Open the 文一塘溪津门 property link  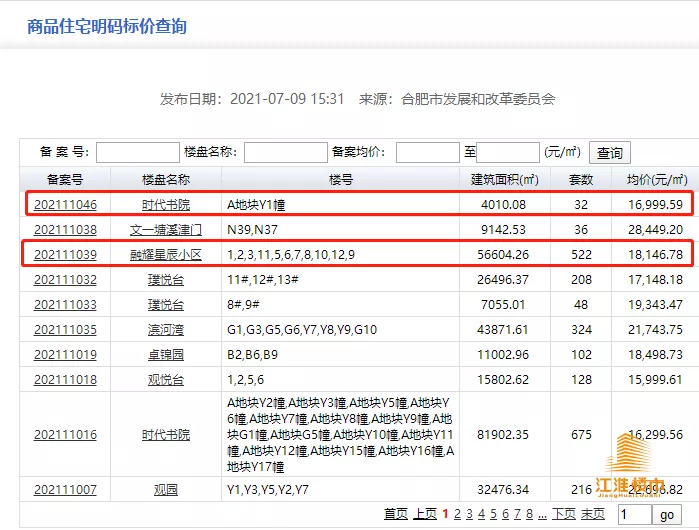(166, 230)
